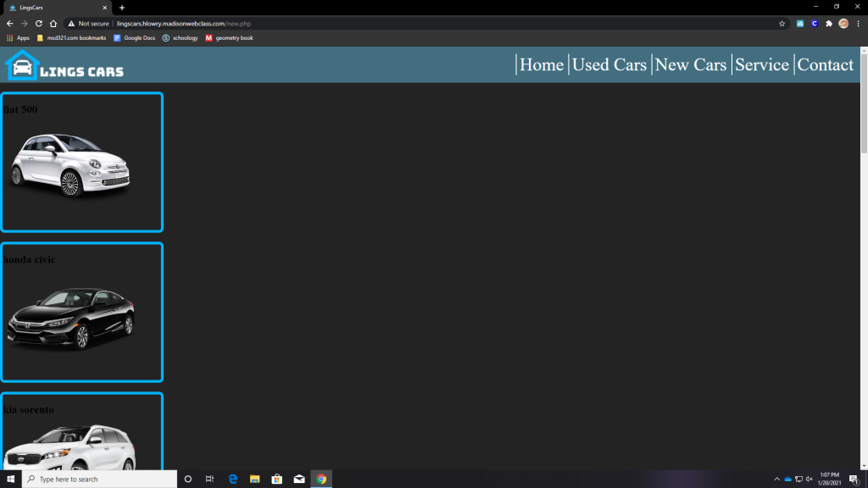This screenshot has width=868, height=488.
Task: Show hidden system tray icons
Action: click(x=776, y=480)
